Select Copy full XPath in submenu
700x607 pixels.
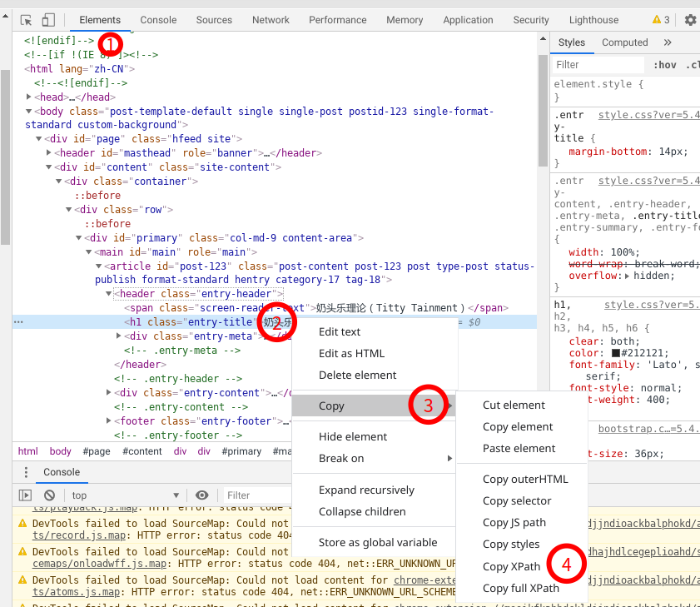pyautogui.click(x=521, y=588)
